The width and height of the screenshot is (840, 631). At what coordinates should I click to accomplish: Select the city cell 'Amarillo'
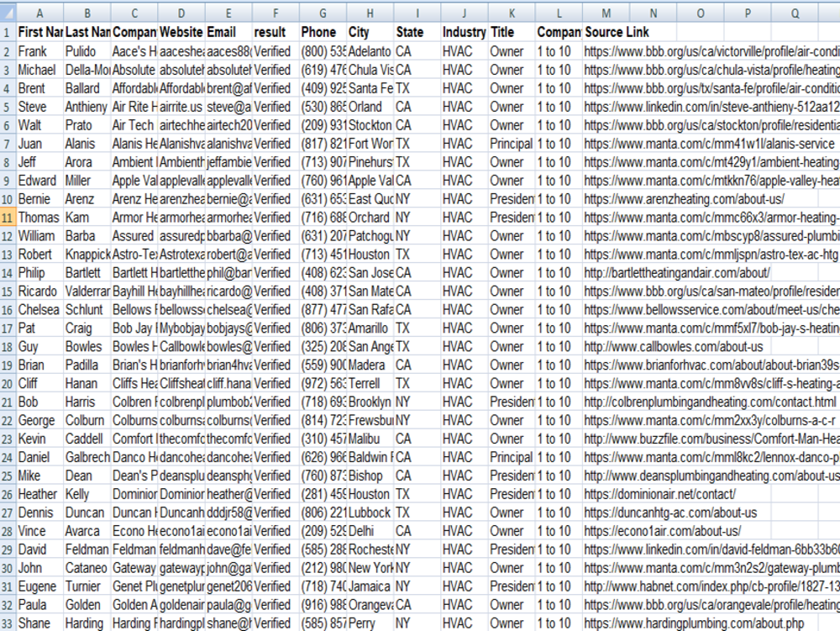pos(370,329)
